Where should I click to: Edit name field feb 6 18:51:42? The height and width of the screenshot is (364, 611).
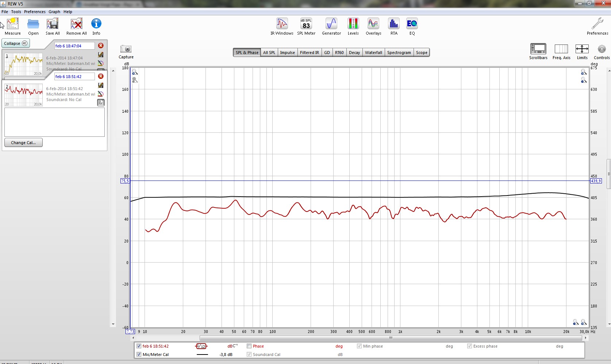[x=74, y=77]
